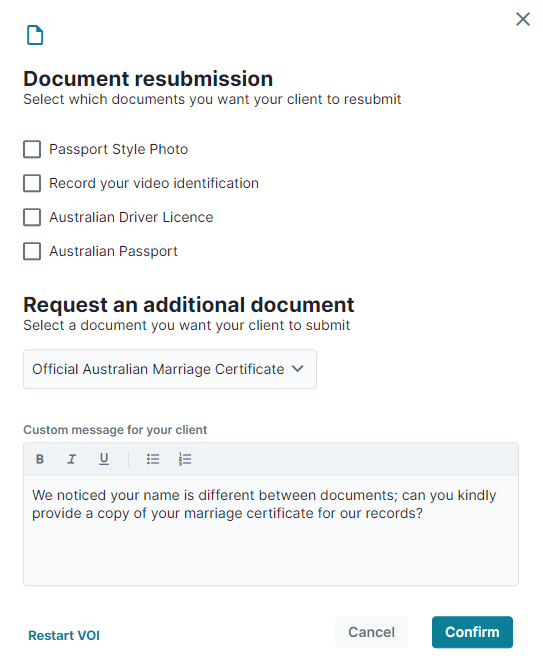The width and height of the screenshot is (543, 656).
Task: Tick the Passport Style Photo checkbox
Action: click(x=32, y=149)
